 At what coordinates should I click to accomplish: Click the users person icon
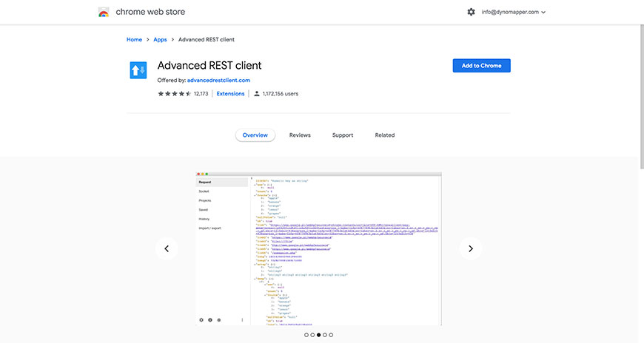click(x=256, y=94)
